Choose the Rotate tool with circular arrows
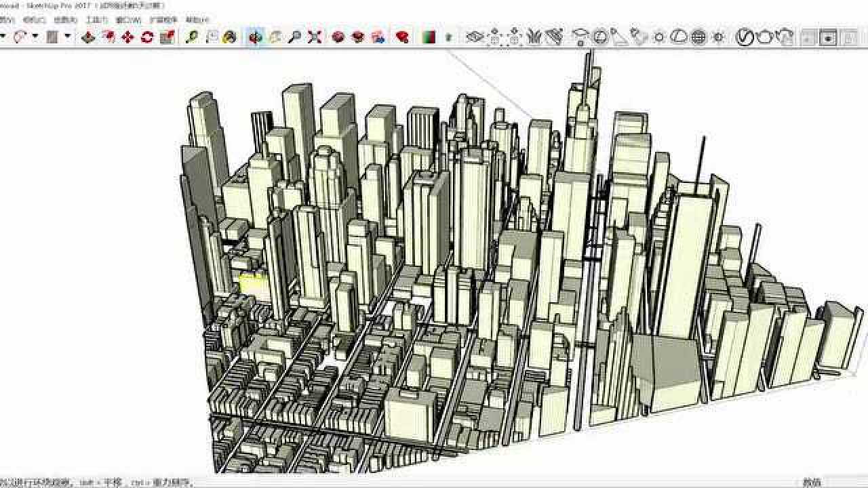The image size is (868, 488). [x=147, y=37]
